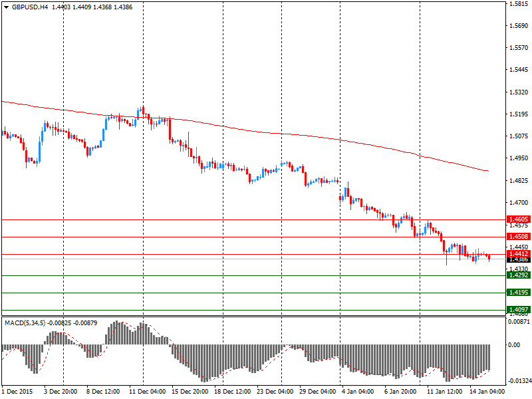Viewport: 532px width, 399px height.
Task: Click the 3 Dec 20:00 time label
Action: (61, 392)
